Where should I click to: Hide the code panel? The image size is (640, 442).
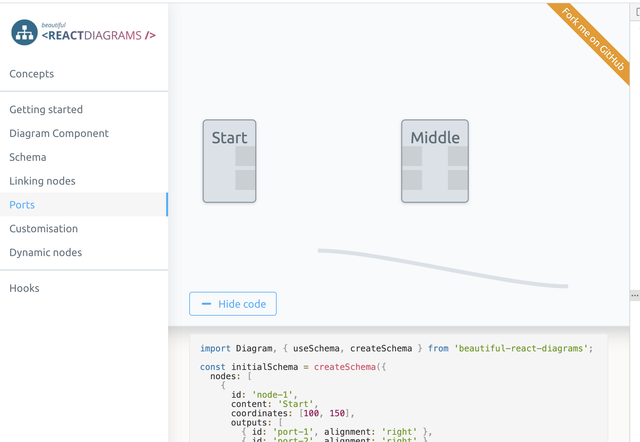coord(233,304)
